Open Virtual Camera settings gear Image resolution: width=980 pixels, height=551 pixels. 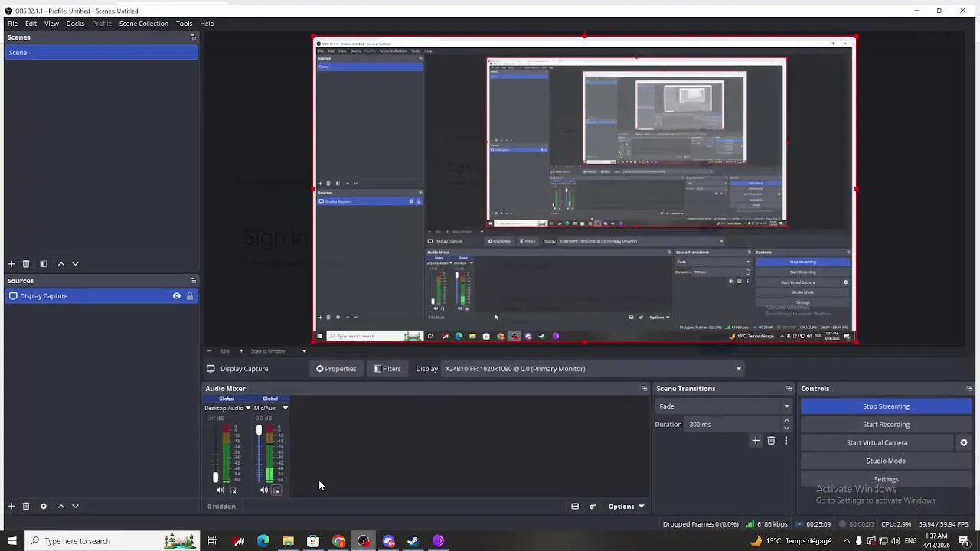tap(964, 442)
